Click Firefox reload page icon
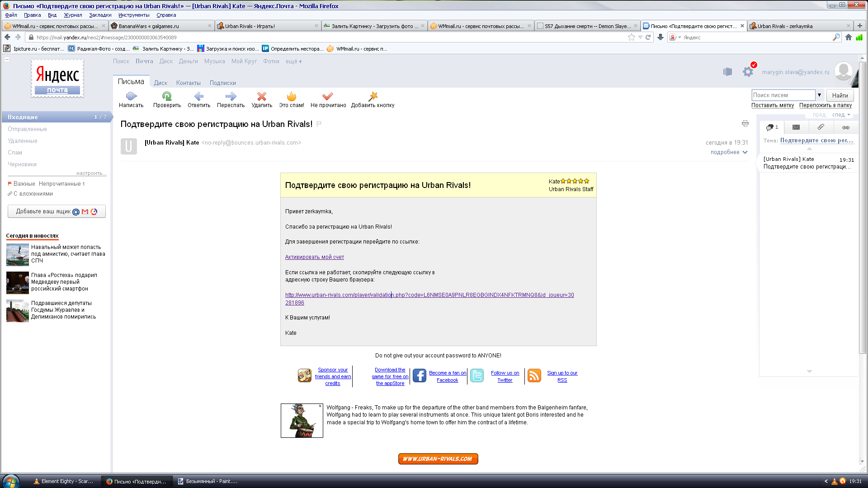This screenshot has height=488, width=868. coord(648,38)
